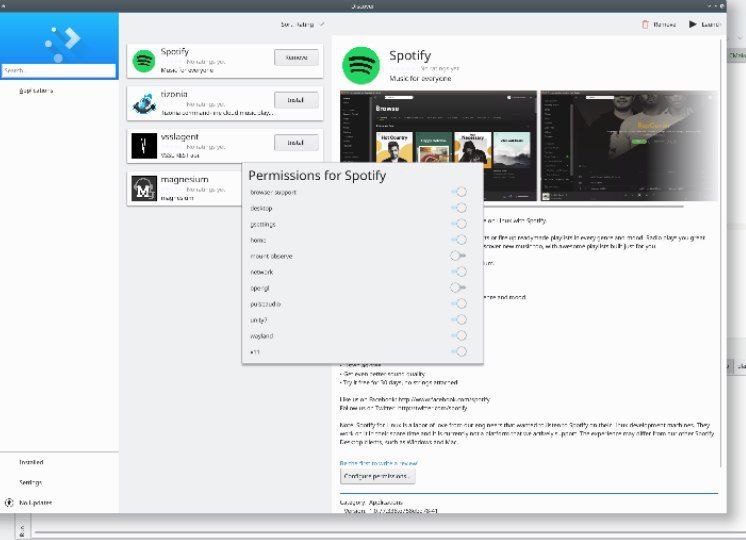Click the Spotify icon in results list
This screenshot has width=746, height=540.
point(144,61)
